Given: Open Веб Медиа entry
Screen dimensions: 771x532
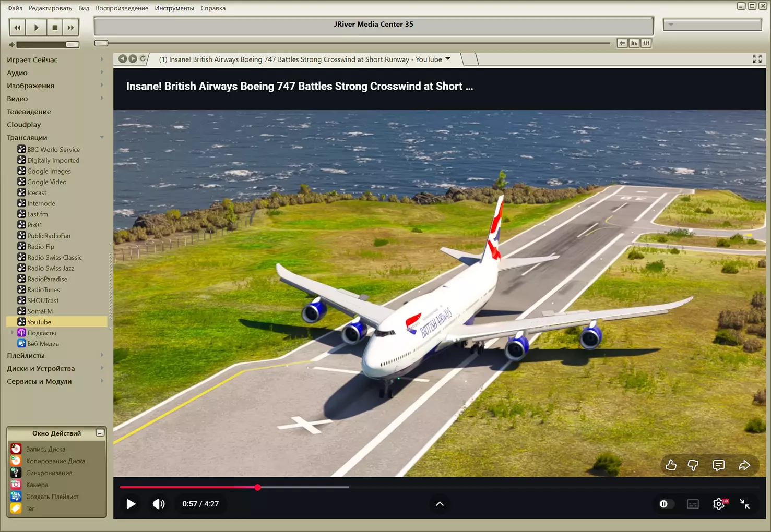Looking at the screenshot, I should point(43,344).
